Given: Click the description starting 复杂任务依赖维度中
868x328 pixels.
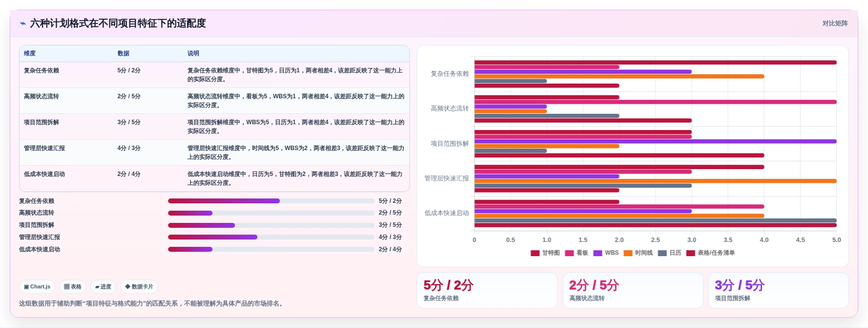Looking at the screenshot, I should 295,75.
